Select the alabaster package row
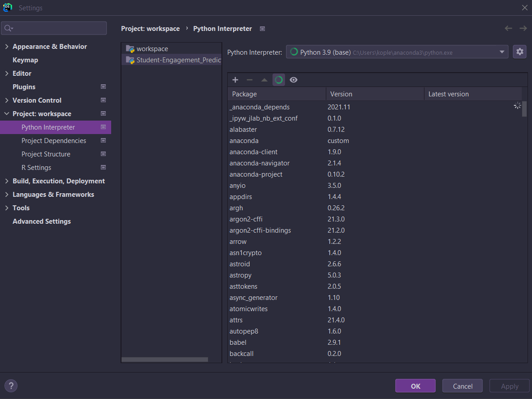Screen dimensions: 532x399 coord(375,129)
